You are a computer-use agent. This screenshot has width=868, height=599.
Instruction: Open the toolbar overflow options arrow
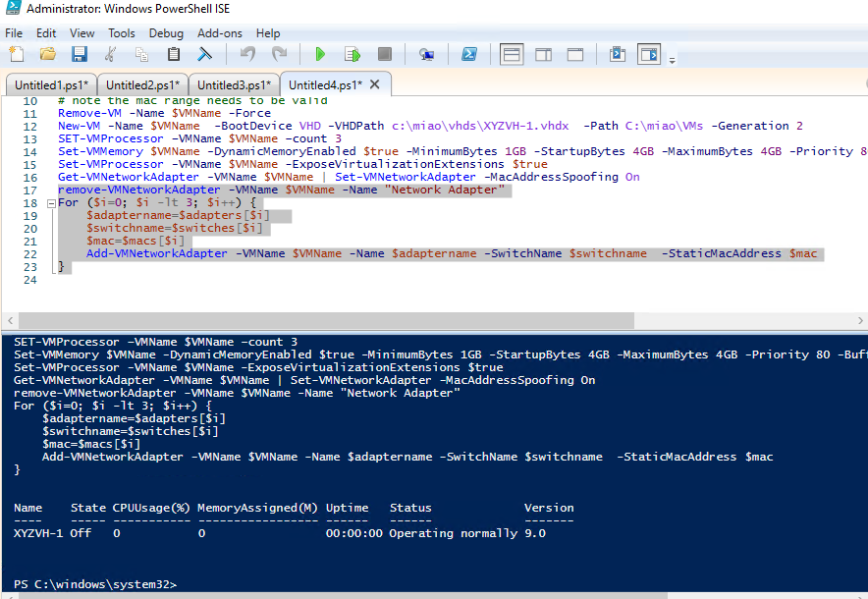pyautogui.click(x=672, y=60)
